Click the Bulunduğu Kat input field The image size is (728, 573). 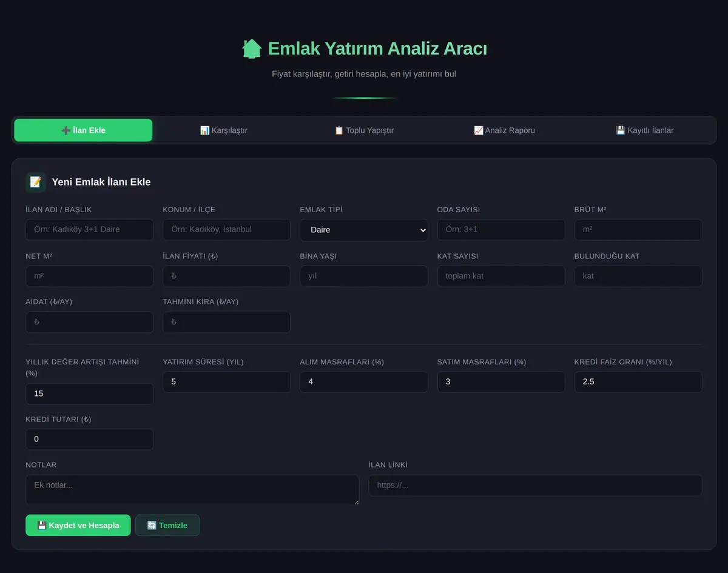pyautogui.click(x=638, y=276)
